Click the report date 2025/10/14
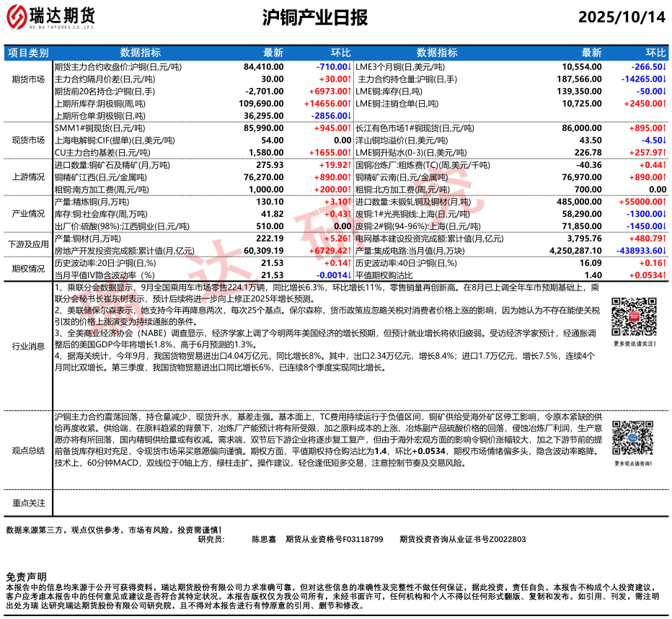Viewport: 672px width, 619px height. pos(622,17)
